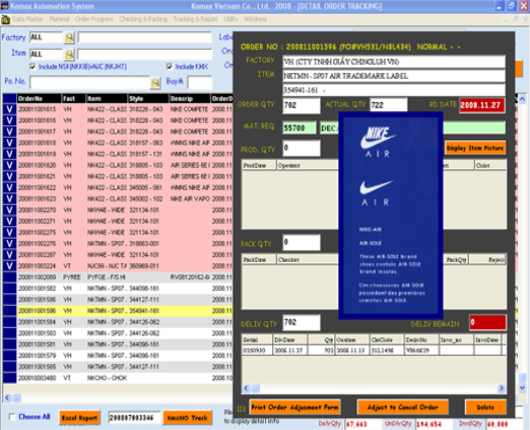Click the scroll up arrow beside the detail panel

point(522,99)
